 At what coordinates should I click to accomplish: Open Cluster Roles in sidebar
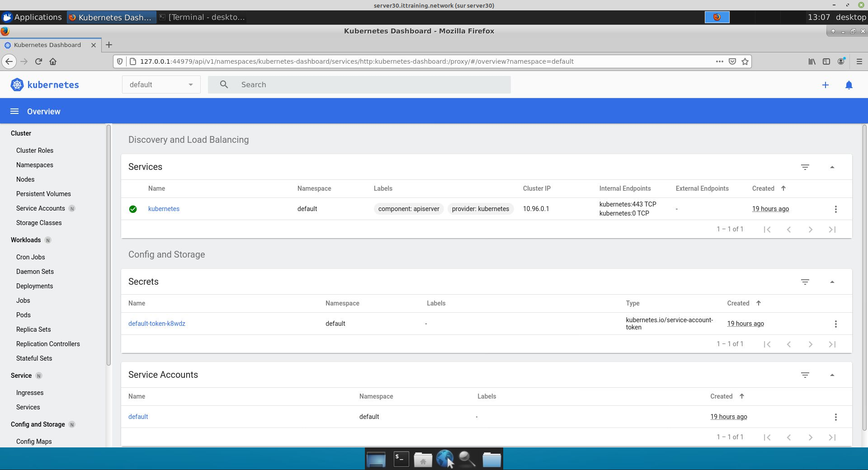[x=35, y=150]
